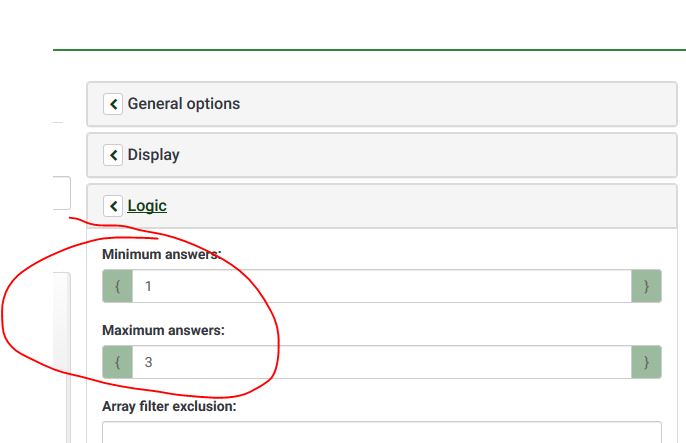686x443 pixels.
Task: Expand the General options section title
Action: click(183, 104)
